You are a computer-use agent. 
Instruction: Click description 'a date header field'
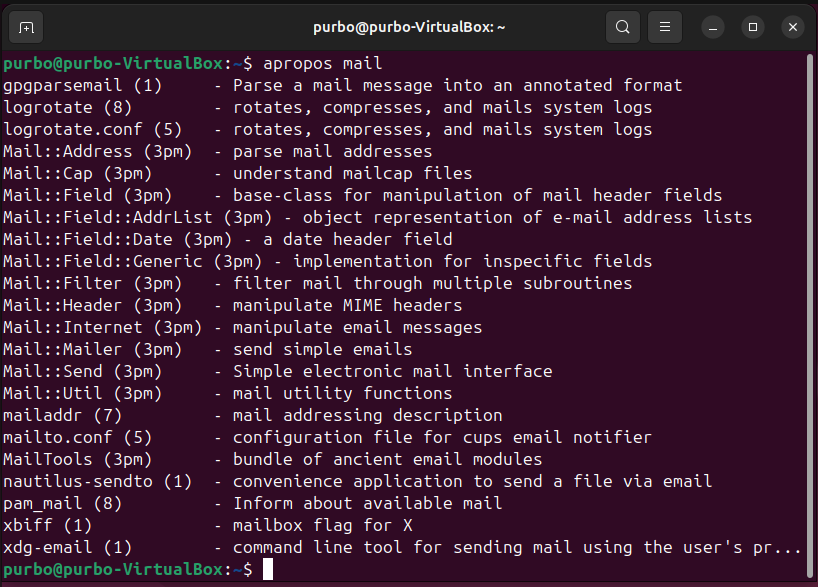357,239
